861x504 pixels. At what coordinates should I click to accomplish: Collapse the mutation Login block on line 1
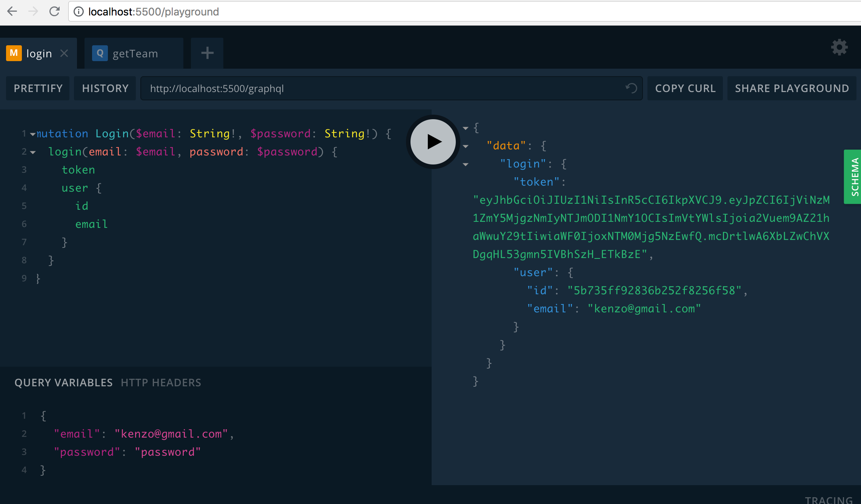click(x=33, y=134)
